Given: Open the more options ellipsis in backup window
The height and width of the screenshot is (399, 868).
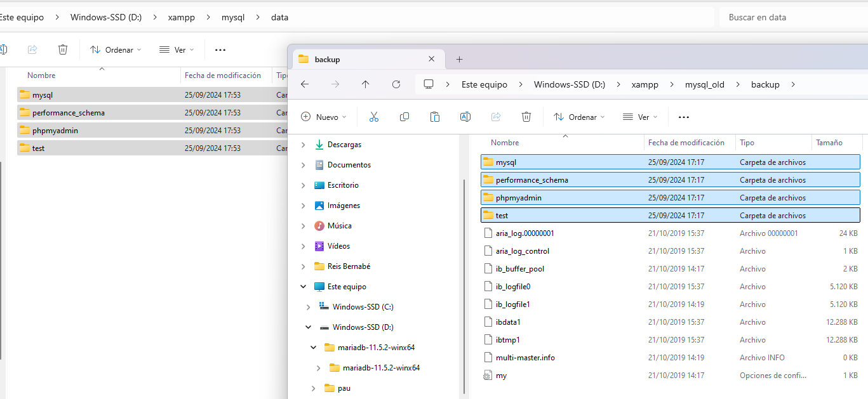Looking at the screenshot, I should [x=683, y=117].
